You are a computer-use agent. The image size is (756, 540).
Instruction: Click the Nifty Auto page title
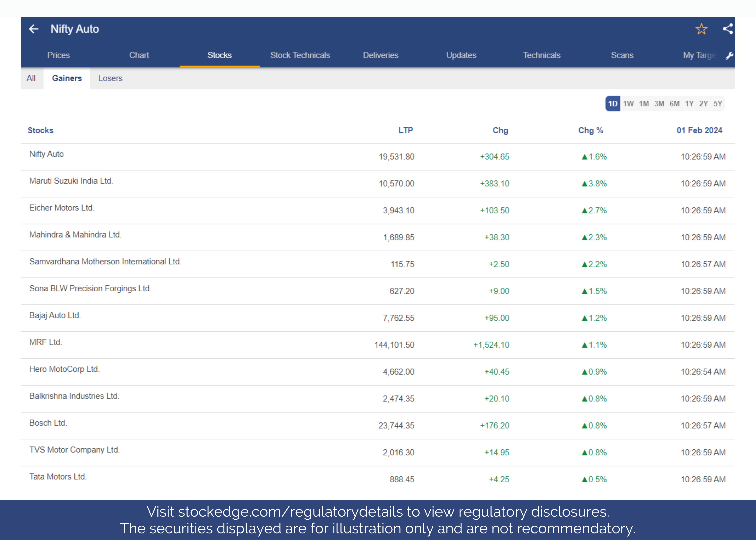75,29
